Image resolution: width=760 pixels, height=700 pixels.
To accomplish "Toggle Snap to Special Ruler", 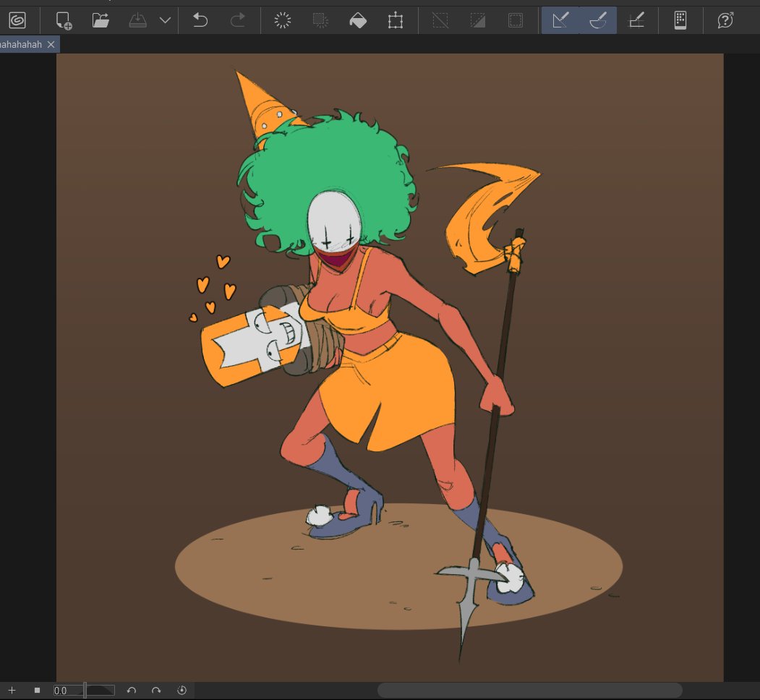I will [598, 20].
